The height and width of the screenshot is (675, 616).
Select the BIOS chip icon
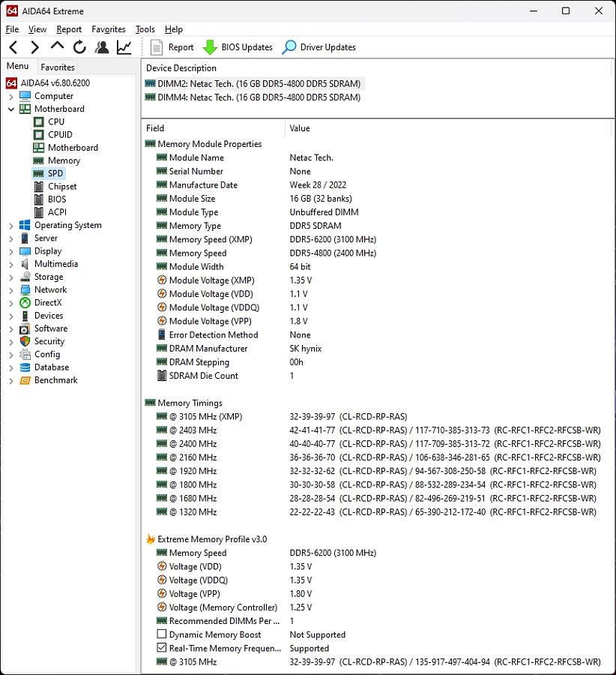[39, 199]
